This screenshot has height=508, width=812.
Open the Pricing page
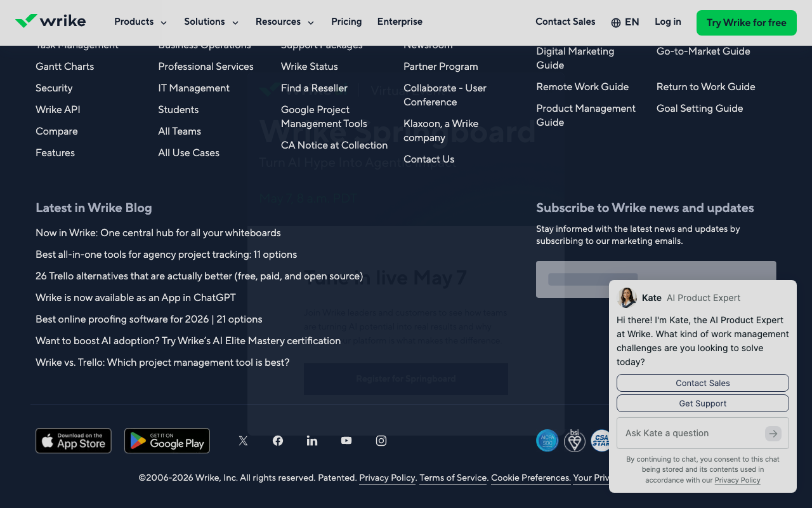point(346,22)
